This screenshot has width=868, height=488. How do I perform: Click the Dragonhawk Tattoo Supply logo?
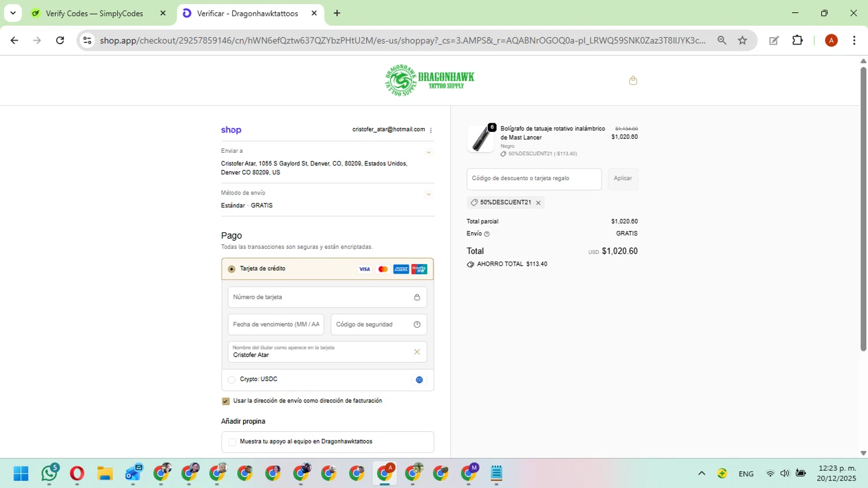point(429,80)
